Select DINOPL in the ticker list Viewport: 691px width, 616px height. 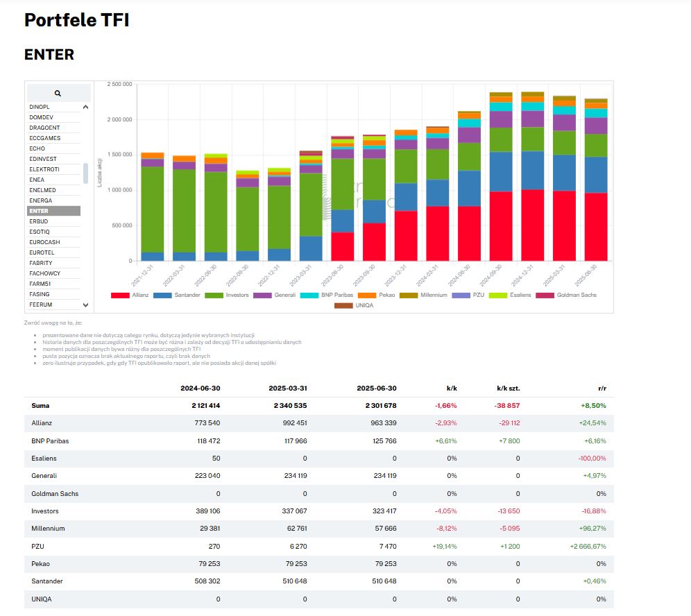click(x=53, y=107)
